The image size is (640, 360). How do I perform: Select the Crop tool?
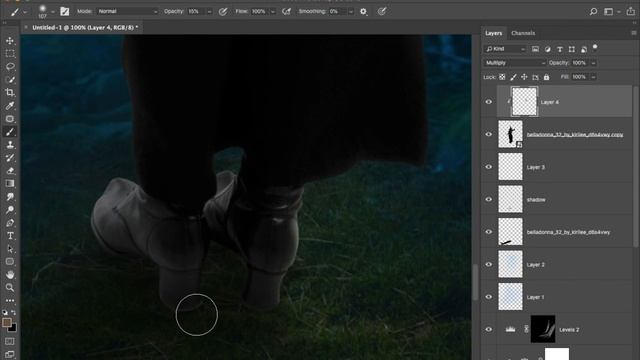coord(10,93)
